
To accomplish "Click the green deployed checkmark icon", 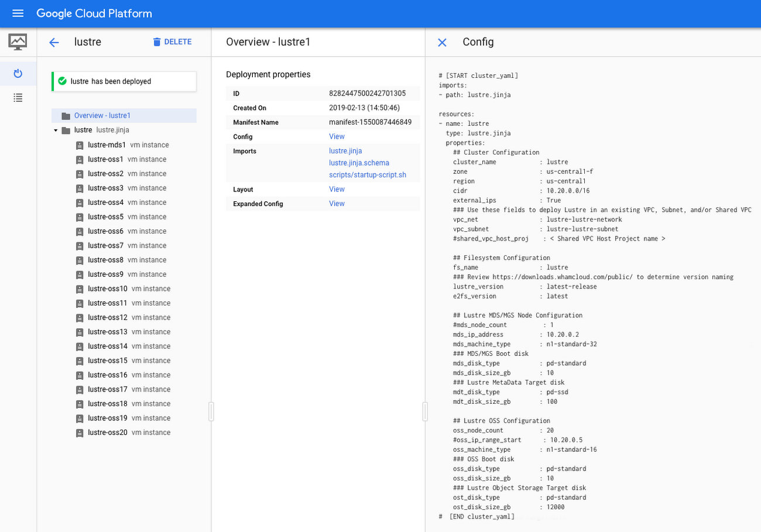I will (62, 81).
